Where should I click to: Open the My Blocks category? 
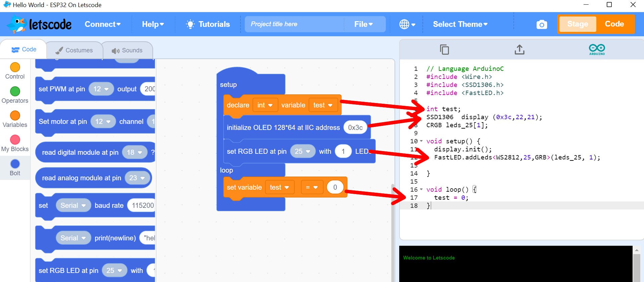click(x=15, y=143)
